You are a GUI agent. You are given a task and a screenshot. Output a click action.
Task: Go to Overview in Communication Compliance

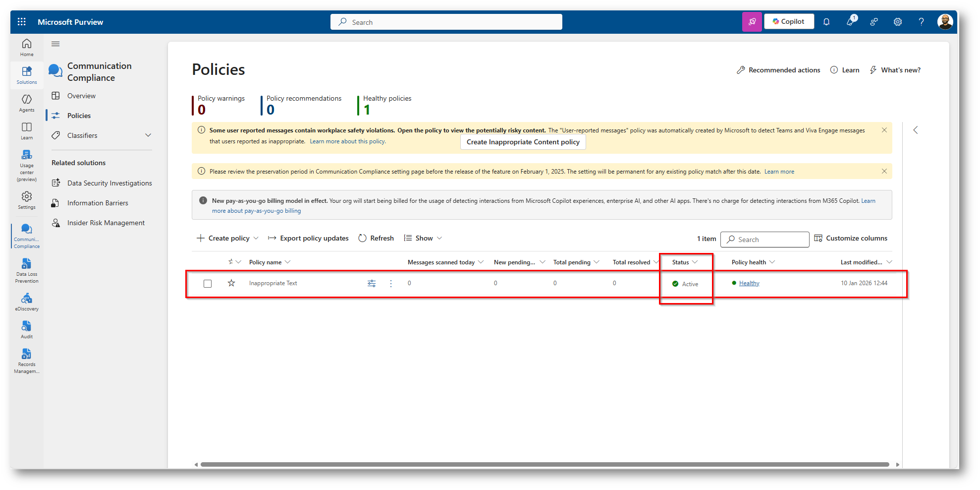(x=81, y=96)
